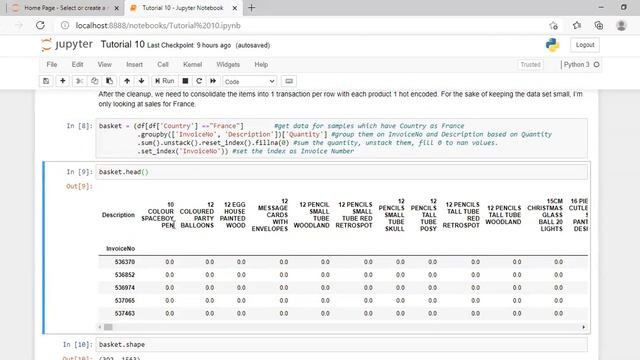Image resolution: width=640 pixels, height=360 pixels.
Task: Open the browser Collections icon
Action: point(599,25)
